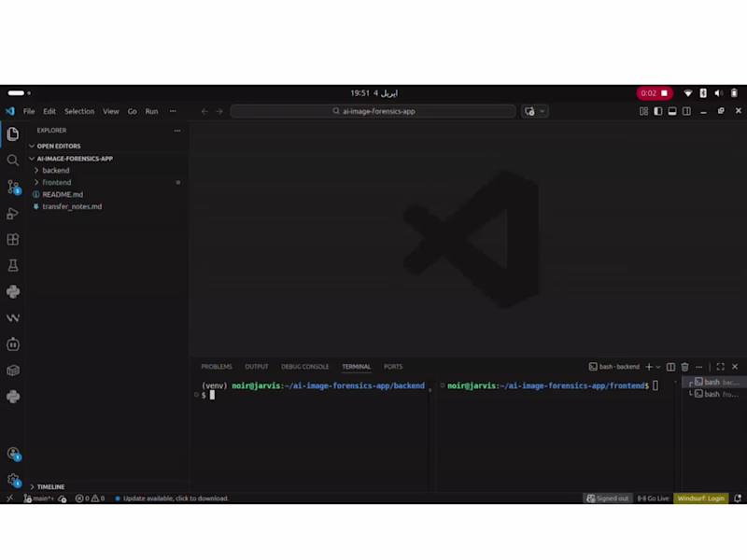Toggle primary side bar visibility

point(658,111)
